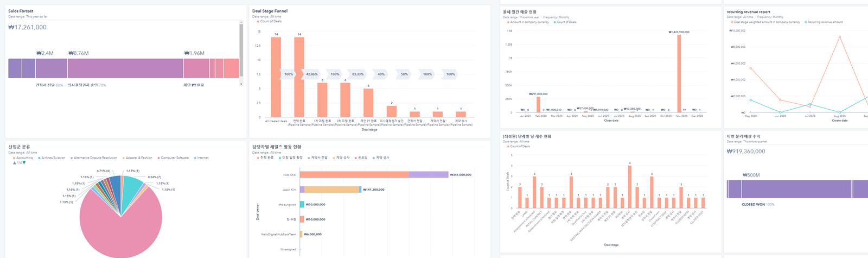Image resolution: width=868 pixels, height=258 pixels.
Task: Click the 42.86% conversion arrow
Action: (312, 74)
